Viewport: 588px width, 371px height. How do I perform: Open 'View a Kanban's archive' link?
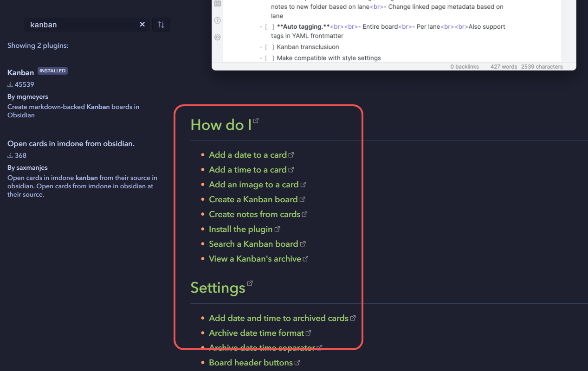255,258
